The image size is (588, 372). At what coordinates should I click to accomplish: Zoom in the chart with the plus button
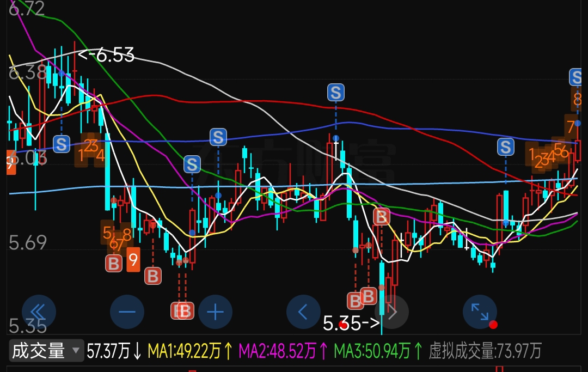(x=215, y=312)
